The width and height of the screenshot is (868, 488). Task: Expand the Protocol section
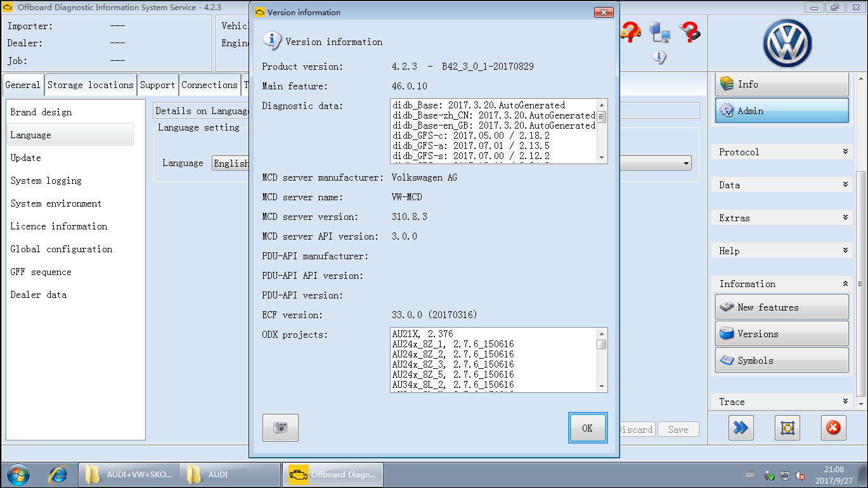(781, 151)
